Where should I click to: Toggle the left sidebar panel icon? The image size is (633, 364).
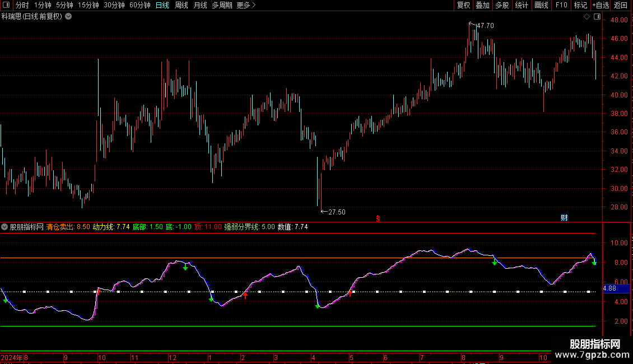click(x=6, y=5)
